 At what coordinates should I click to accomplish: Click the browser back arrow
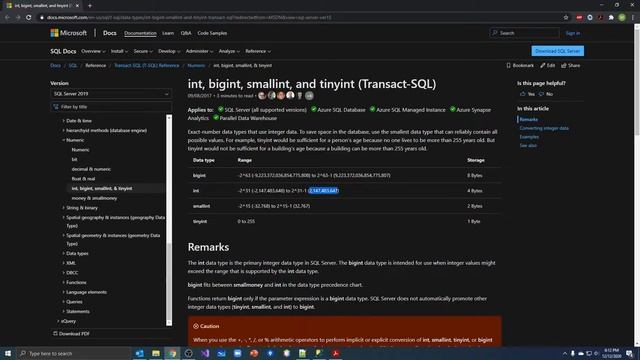pyautogui.click(x=7, y=17)
